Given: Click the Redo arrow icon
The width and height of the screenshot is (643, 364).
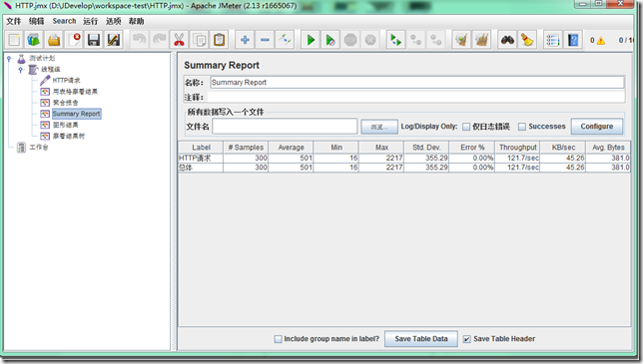Looking at the screenshot, I should (159, 40).
